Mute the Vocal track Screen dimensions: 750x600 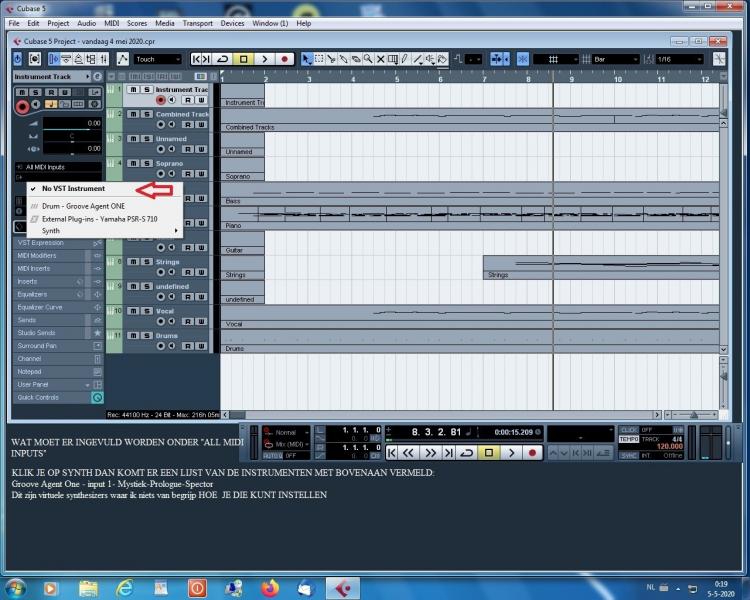click(133, 311)
